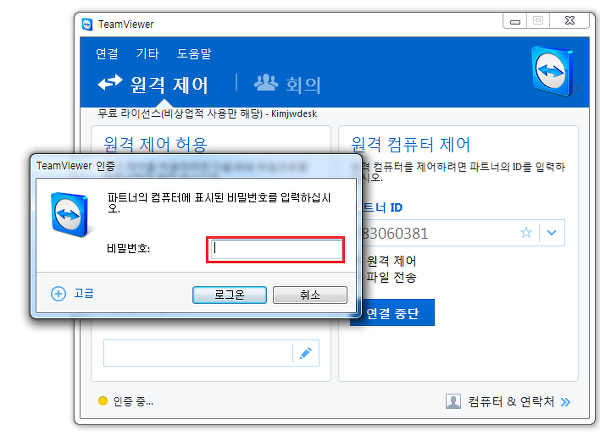Click the contact person icon

(x=453, y=401)
